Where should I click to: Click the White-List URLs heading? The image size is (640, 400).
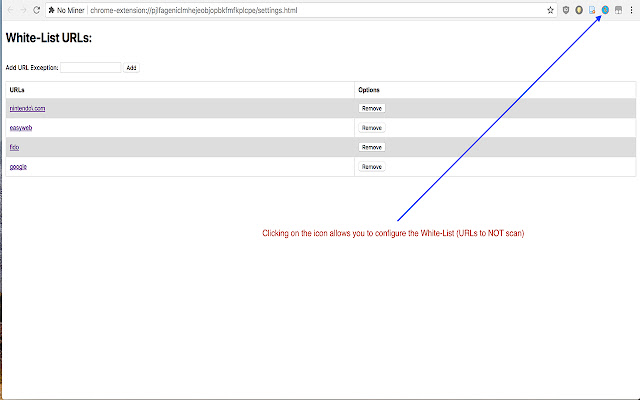[x=49, y=38]
